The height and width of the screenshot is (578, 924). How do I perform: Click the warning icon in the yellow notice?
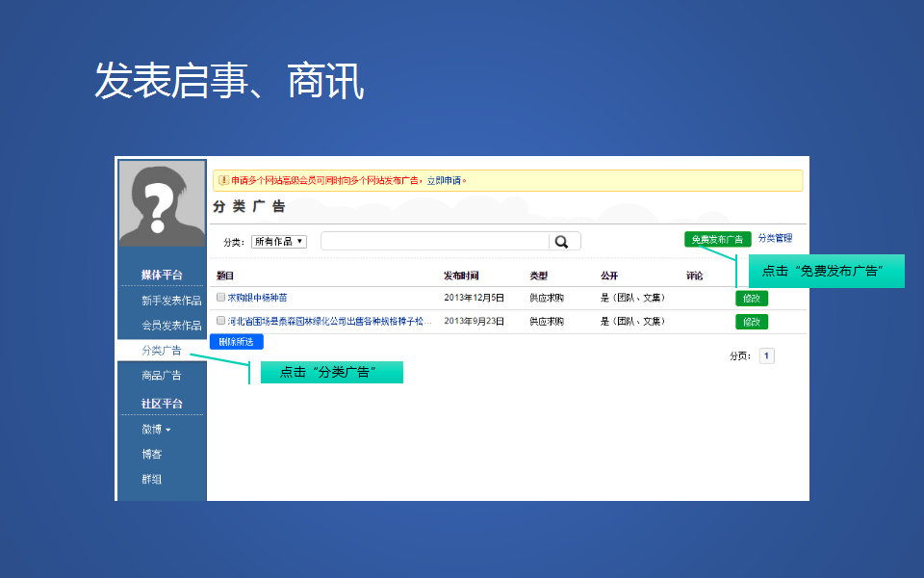[223, 180]
